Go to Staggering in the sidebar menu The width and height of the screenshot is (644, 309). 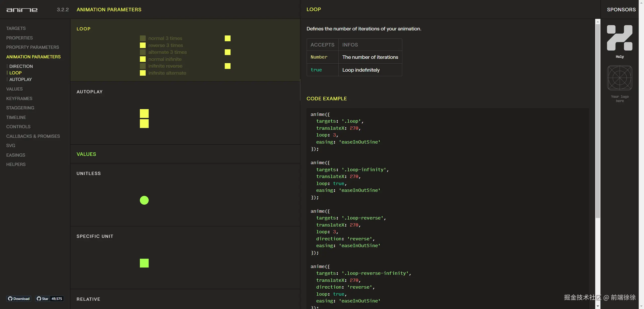pos(20,108)
